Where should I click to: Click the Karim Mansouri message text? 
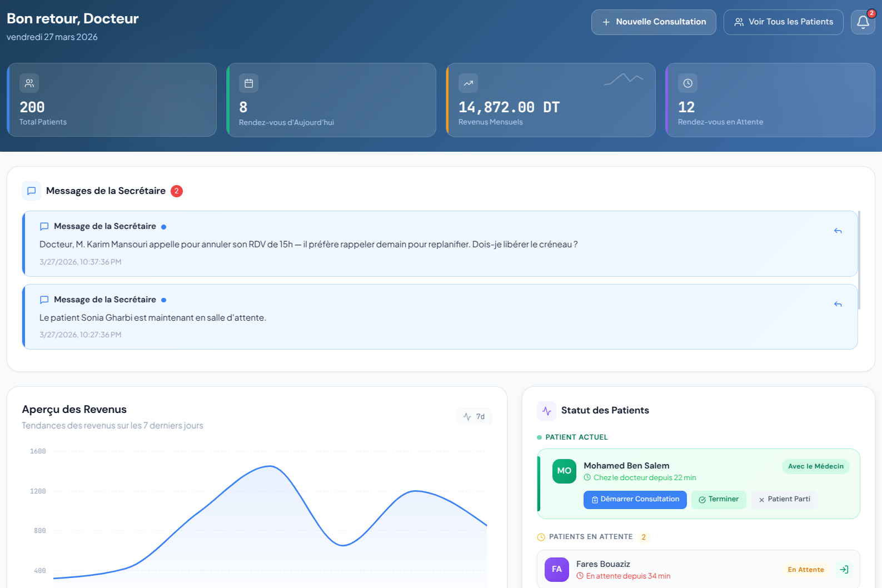[308, 245]
